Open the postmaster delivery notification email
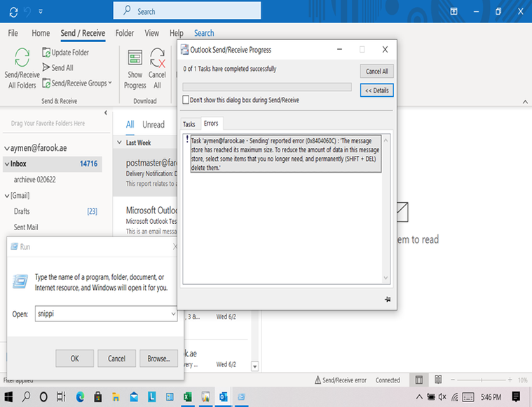This screenshot has height=407, width=532. 145,173
